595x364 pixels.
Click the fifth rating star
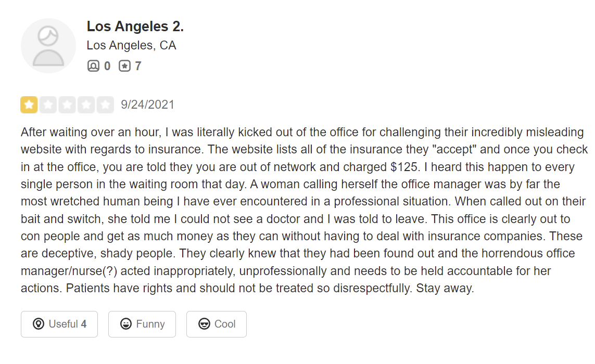pos(105,105)
